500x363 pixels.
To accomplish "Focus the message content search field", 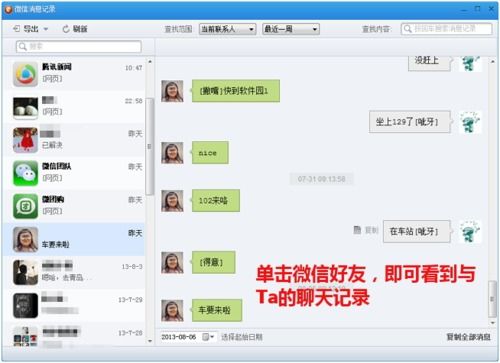I will [447, 29].
